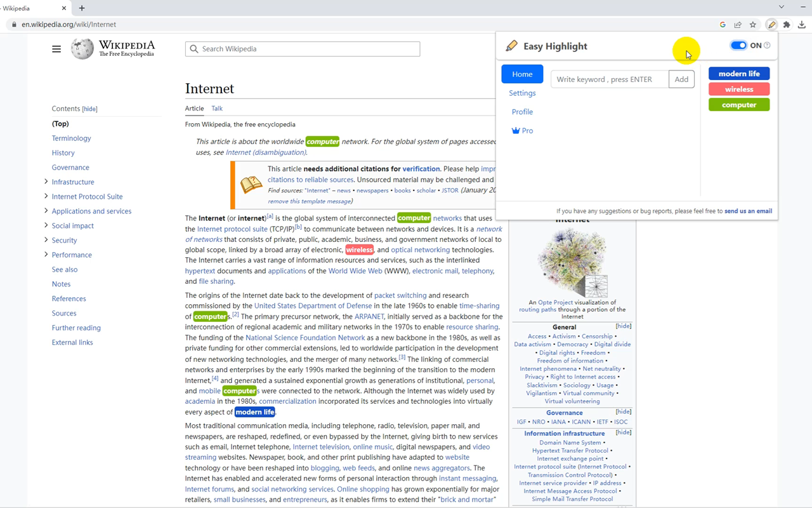
Task: Hide the General section in infobox
Action: 623,326
